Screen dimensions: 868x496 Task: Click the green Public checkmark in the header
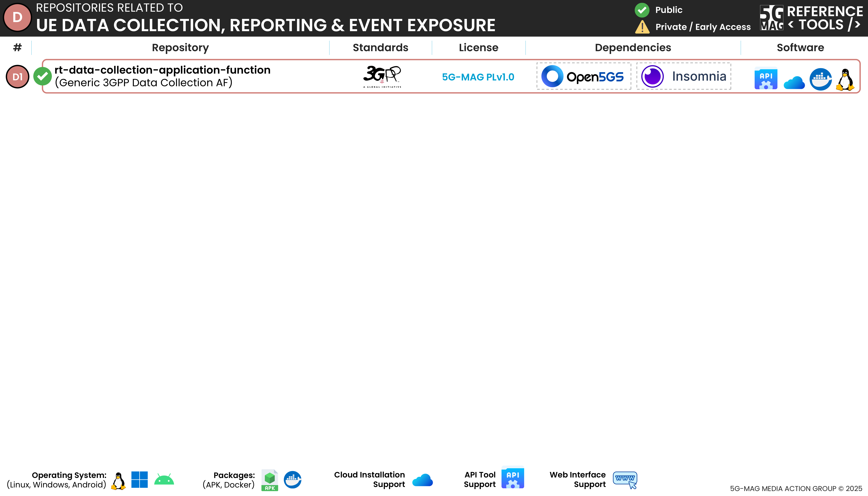642,10
